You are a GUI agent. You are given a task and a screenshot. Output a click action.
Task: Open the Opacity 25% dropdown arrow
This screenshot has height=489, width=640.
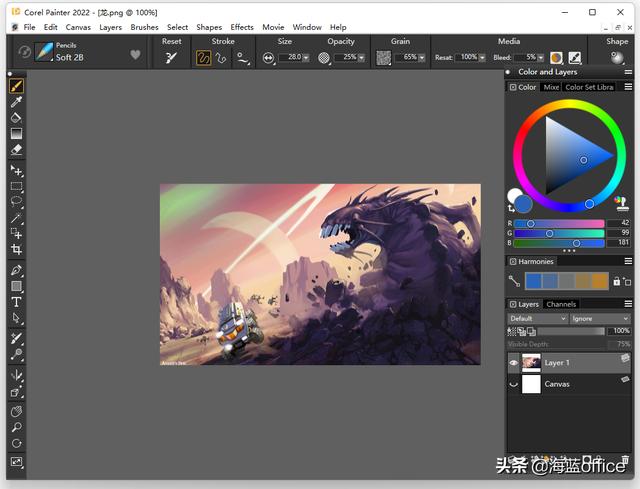tap(361, 58)
